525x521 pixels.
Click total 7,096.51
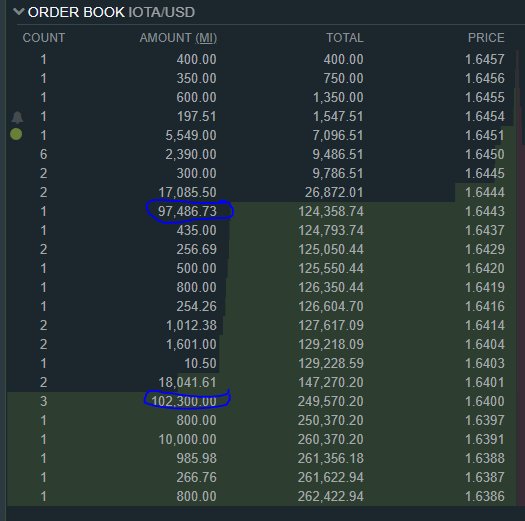[338, 135]
